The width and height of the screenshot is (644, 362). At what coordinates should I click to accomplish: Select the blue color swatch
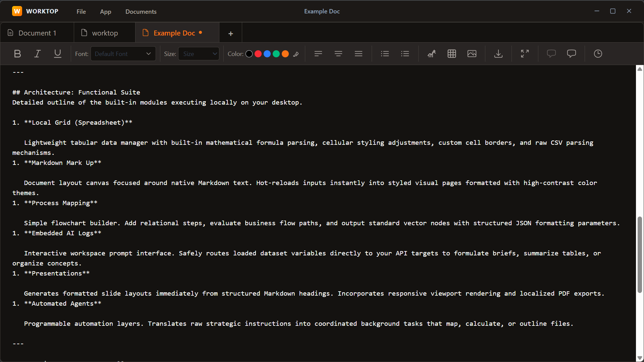point(267,54)
